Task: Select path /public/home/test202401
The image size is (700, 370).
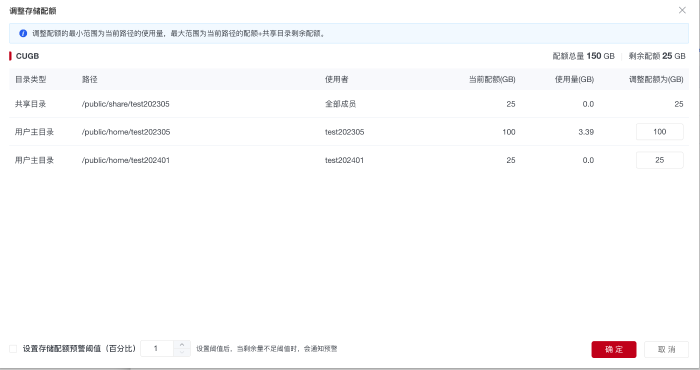Action: (x=125, y=160)
